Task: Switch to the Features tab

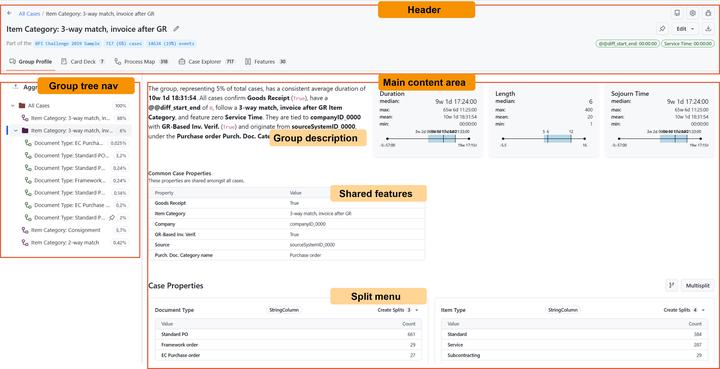Action: (265, 62)
